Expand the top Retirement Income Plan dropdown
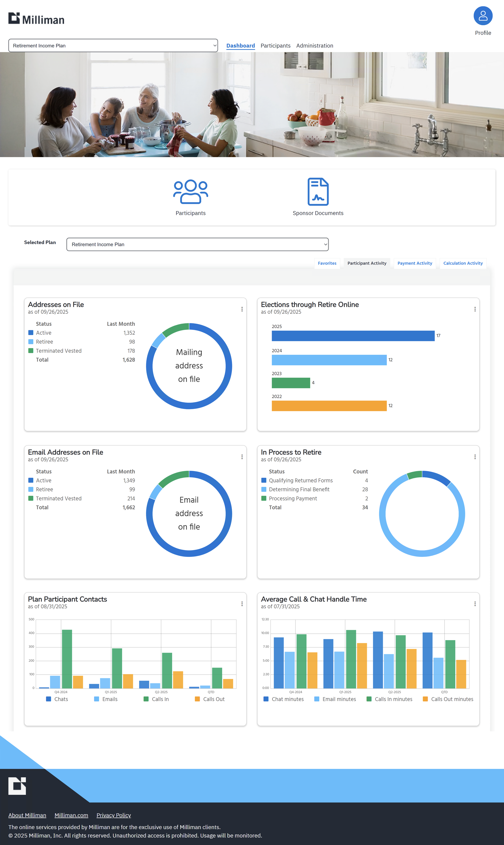Image resolution: width=504 pixels, height=845 pixels. coord(113,46)
